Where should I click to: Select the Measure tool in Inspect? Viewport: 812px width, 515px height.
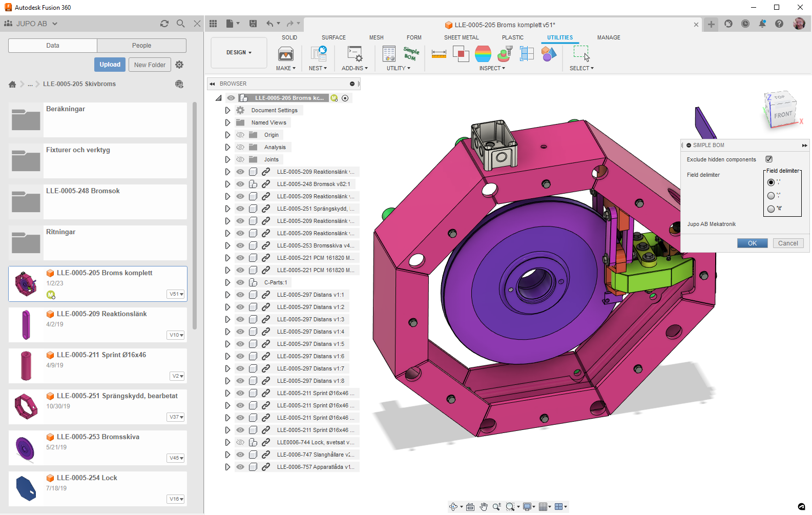pos(439,53)
